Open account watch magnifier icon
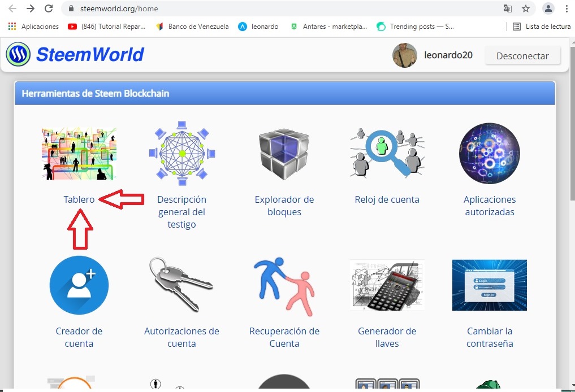The width and height of the screenshot is (575, 392). point(387,153)
